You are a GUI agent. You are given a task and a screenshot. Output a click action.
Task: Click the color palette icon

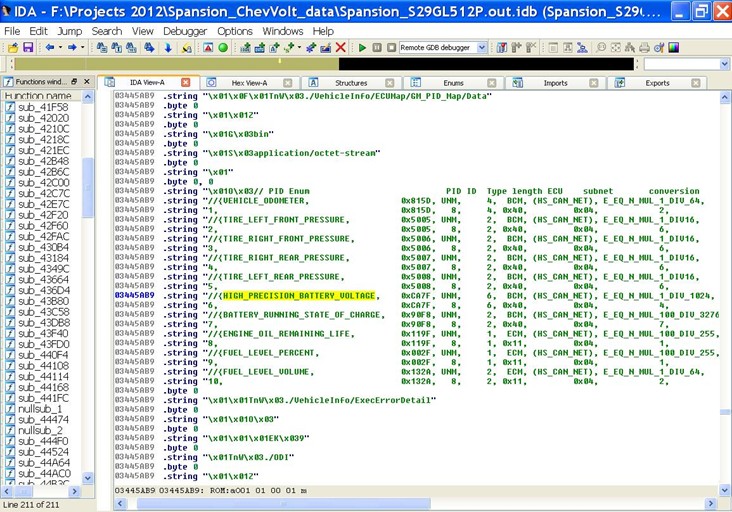point(673,47)
